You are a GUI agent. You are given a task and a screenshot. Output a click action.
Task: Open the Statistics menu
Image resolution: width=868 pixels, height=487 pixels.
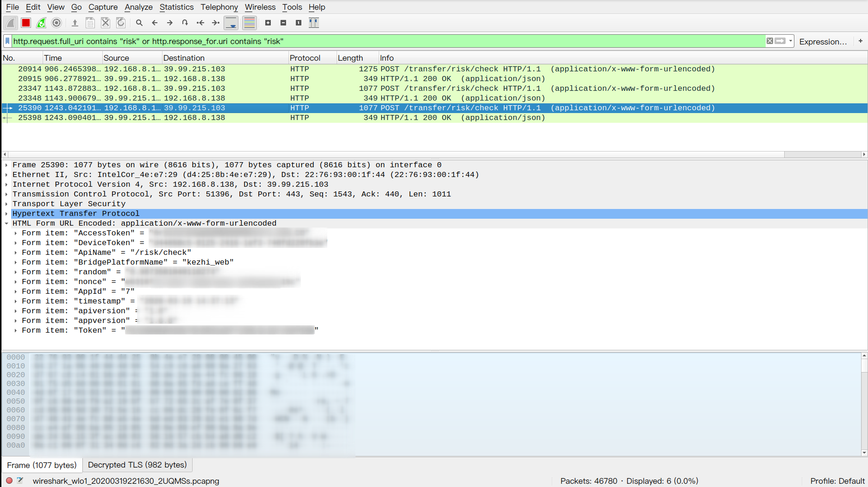point(176,7)
